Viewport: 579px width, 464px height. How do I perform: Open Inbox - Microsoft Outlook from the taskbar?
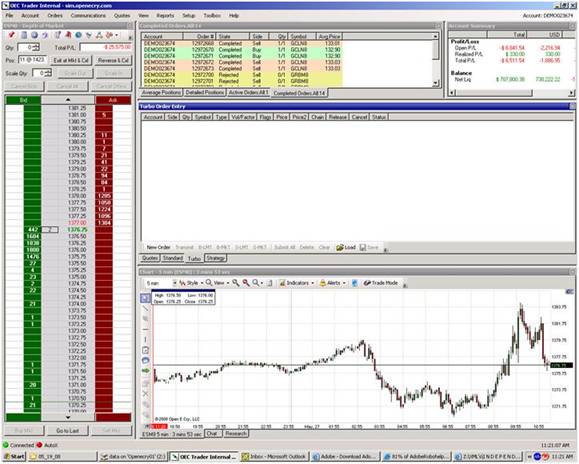coord(275,457)
